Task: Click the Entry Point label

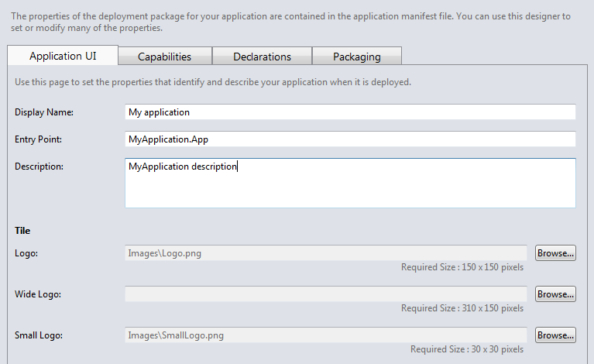Action: click(38, 139)
